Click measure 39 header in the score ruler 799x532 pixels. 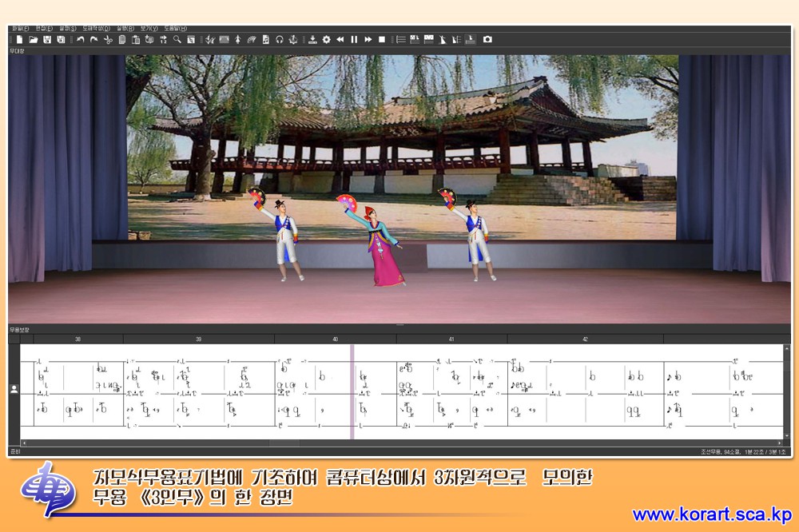(199, 339)
